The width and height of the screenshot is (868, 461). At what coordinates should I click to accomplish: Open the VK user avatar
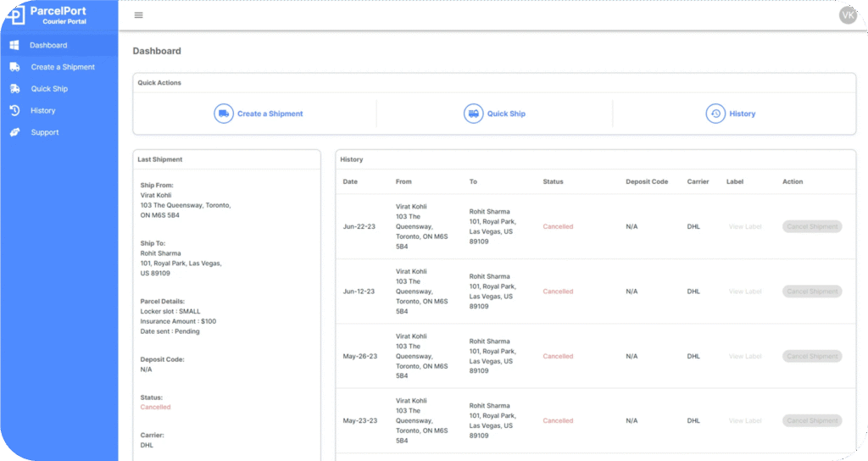point(848,15)
